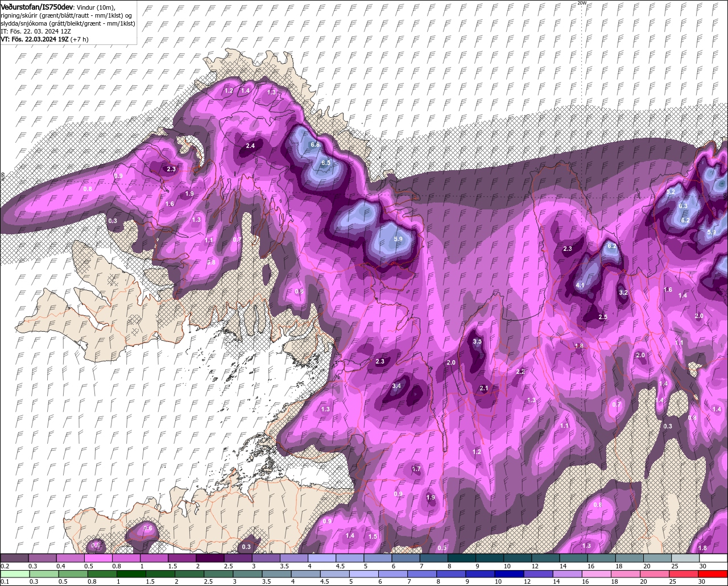Click the dark teal swatch between 8 and 9

pos(462,558)
